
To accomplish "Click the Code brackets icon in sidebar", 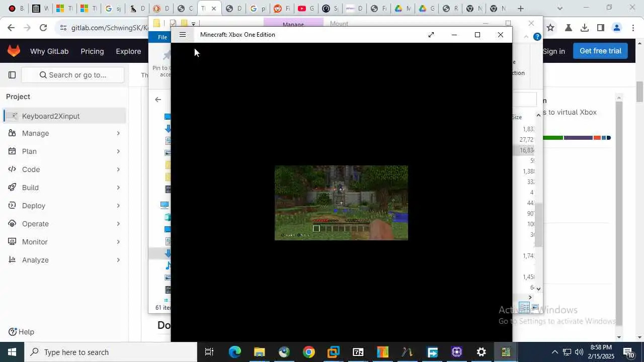I will 12,169.
